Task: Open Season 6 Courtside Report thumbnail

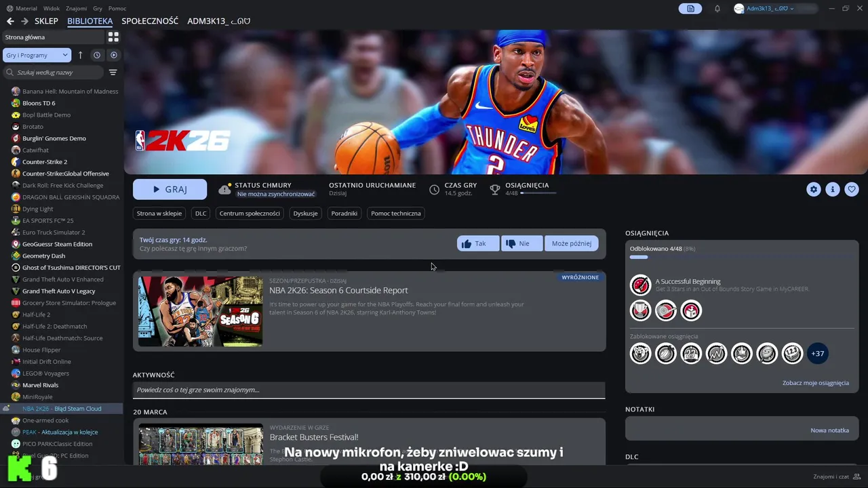Action: [x=201, y=311]
